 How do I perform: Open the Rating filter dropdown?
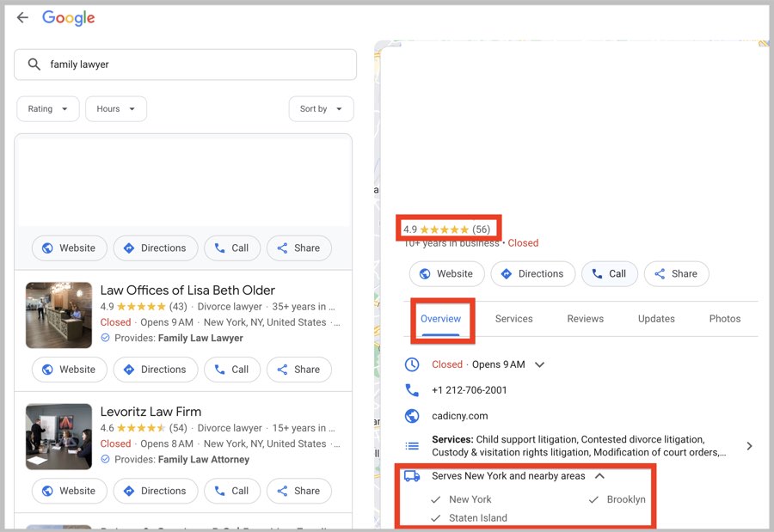pyautogui.click(x=48, y=108)
